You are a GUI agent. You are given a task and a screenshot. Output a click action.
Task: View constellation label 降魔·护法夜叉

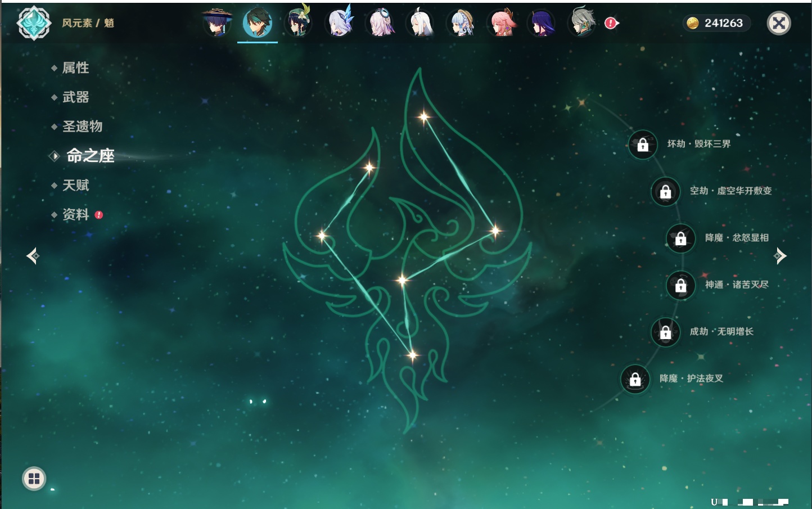692,379
